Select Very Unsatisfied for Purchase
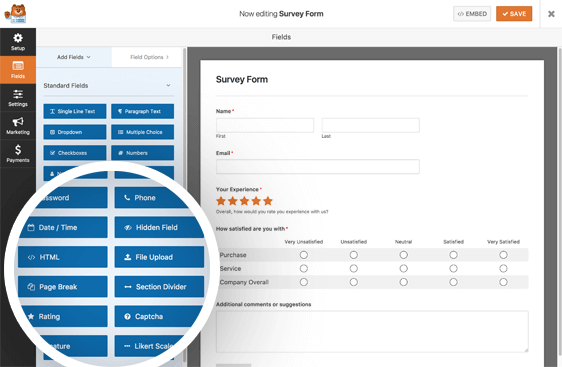This screenshot has height=367, width=562. point(304,255)
